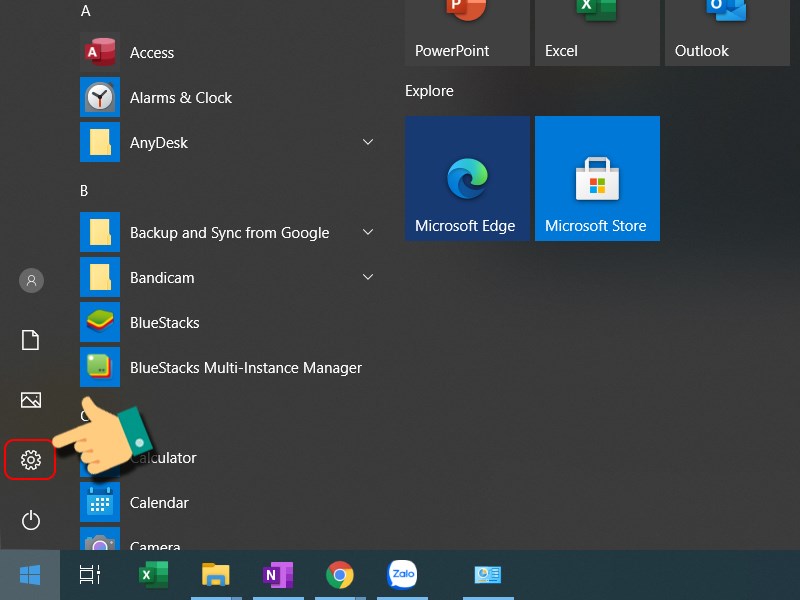Open the Calendar app icon
800x600 pixels.
point(100,502)
